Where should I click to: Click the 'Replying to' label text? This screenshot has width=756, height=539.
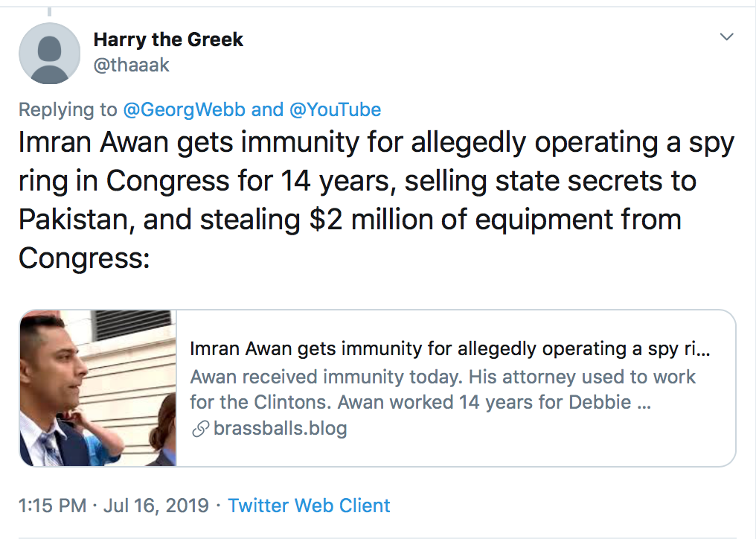pos(68,110)
